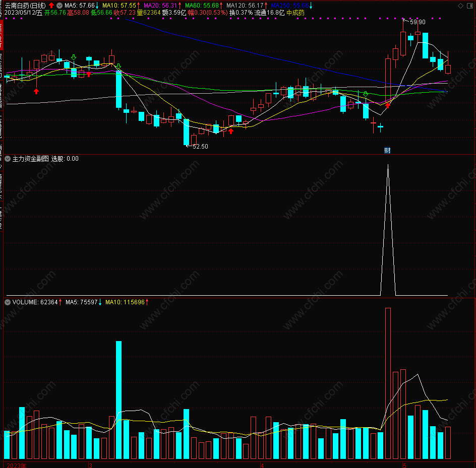This screenshot has height=468, width=476.
Task: Click the month 5 axis marker
Action: coord(404,465)
